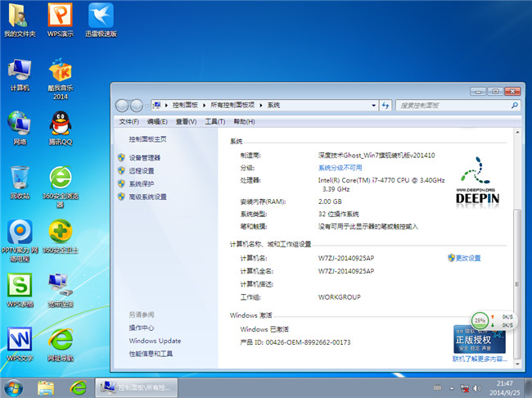The image size is (532, 398).
Task: Click 系统分级不可用 rating link
Action: [x=340, y=168]
